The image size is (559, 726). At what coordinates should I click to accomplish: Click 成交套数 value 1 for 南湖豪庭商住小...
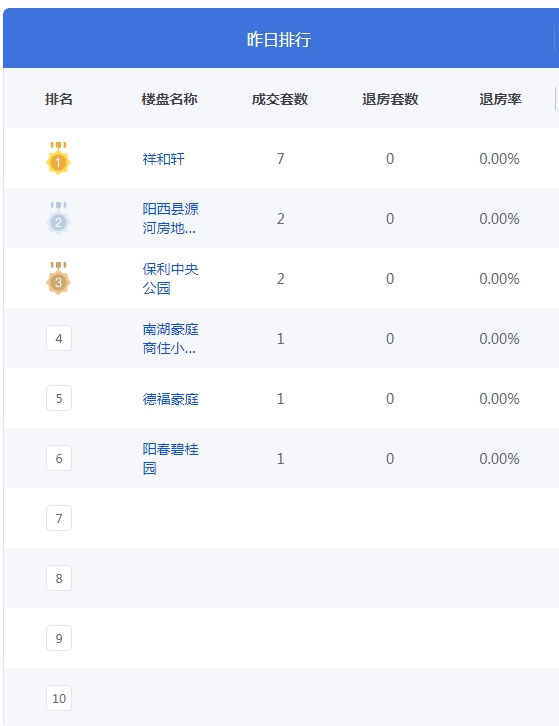click(x=281, y=338)
